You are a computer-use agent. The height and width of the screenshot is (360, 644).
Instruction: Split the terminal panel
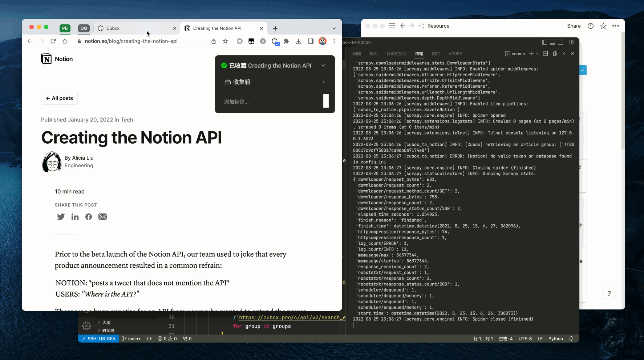(545, 54)
